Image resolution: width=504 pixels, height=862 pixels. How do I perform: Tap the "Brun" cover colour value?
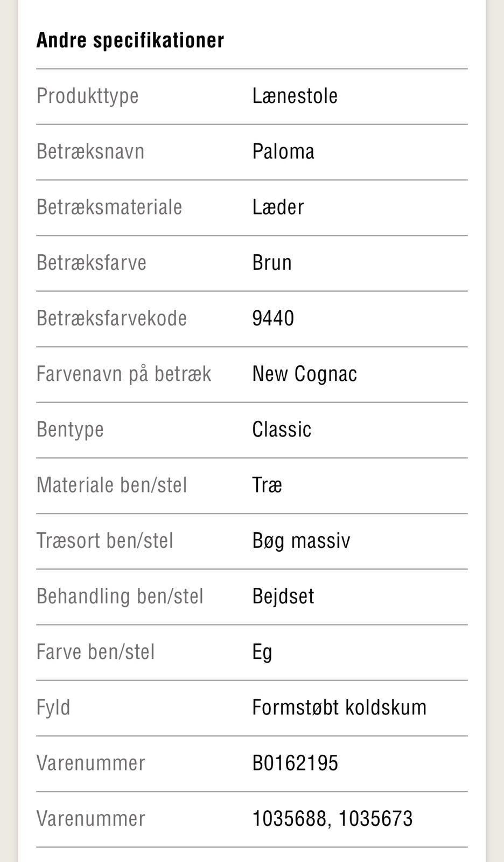(272, 262)
